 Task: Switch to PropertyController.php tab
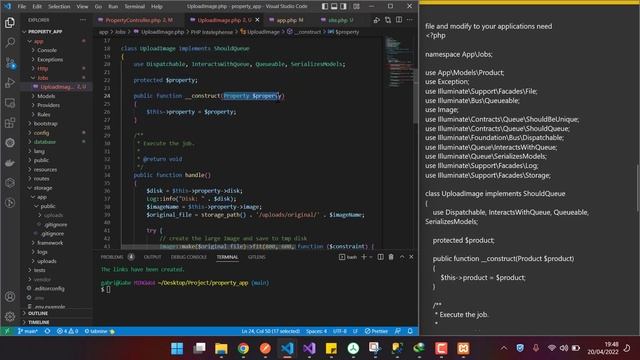click(136, 20)
